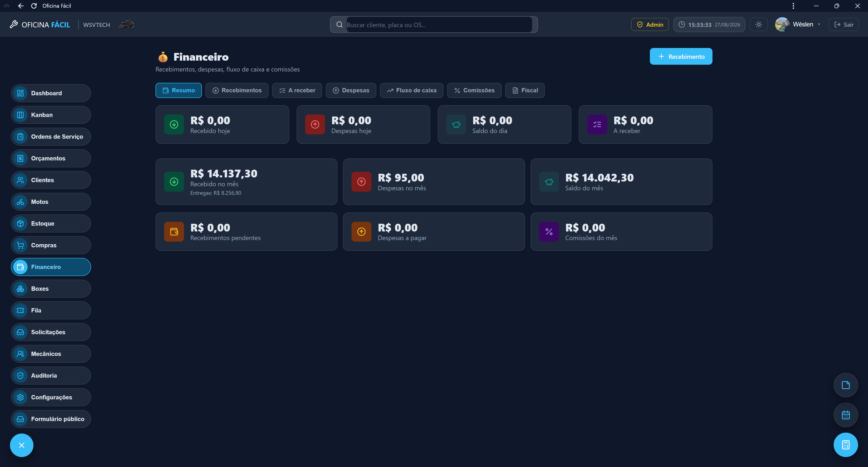868x467 pixels.
Task: Click the clock showing 15:33:33
Action: (x=709, y=25)
